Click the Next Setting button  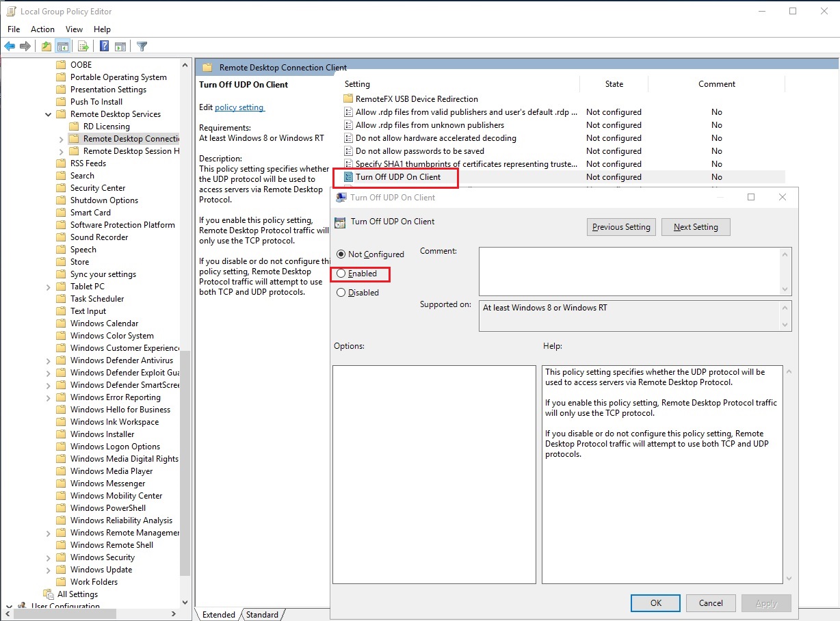pyautogui.click(x=696, y=227)
